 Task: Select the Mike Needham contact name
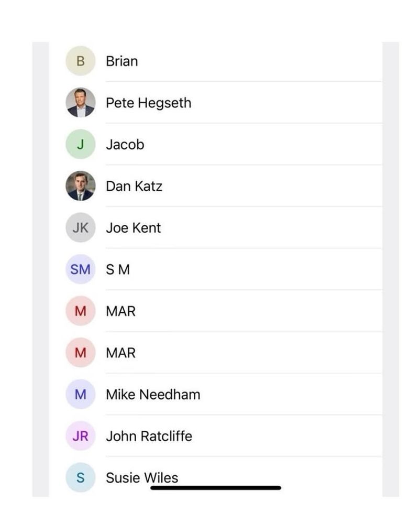153,395
